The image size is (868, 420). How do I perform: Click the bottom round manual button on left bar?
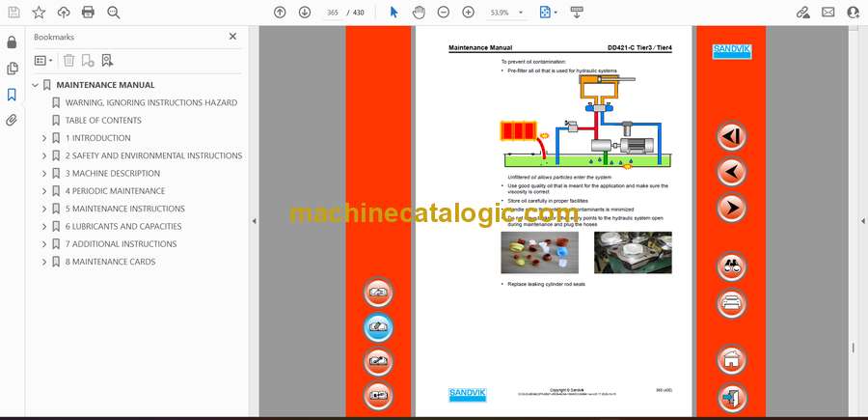click(379, 396)
